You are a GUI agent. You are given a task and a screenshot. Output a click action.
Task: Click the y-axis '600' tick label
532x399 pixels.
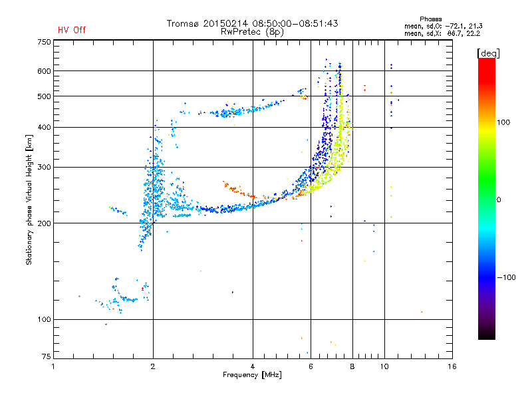pyautogui.click(x=44, y=71)
